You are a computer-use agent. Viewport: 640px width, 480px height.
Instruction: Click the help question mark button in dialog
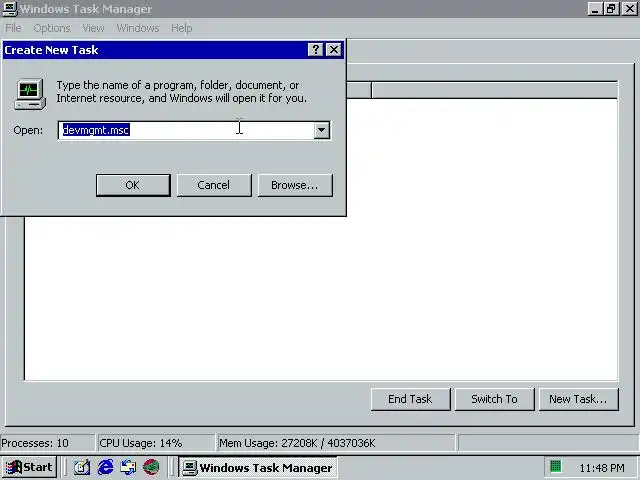point(315,50)
